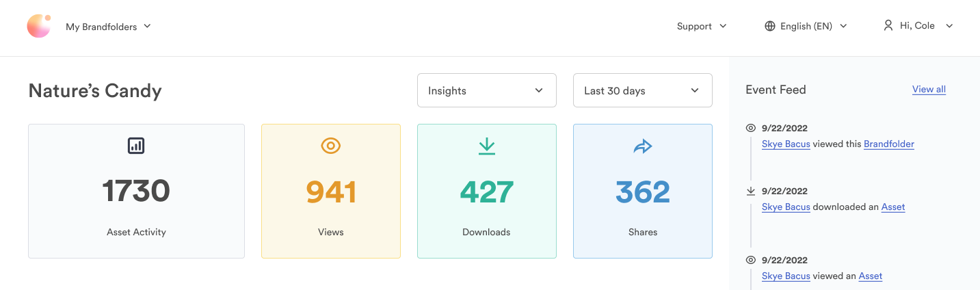
Task: Click the Brandfolder gradient logo
Action: click(39, 26)
